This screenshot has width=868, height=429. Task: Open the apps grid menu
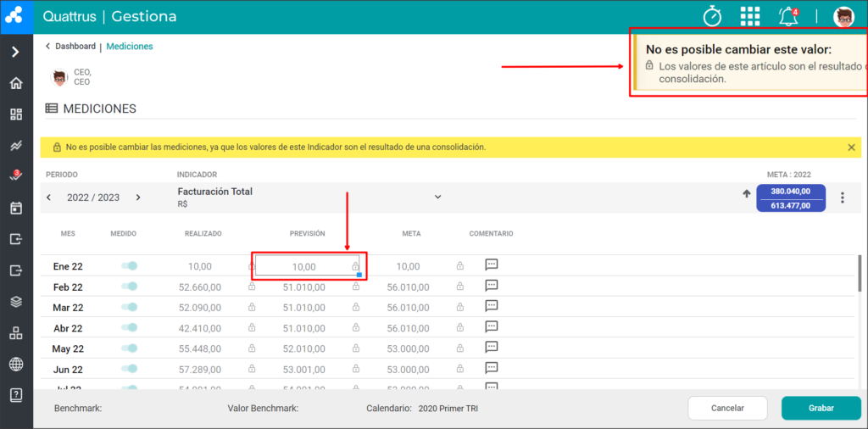(750, 17)
